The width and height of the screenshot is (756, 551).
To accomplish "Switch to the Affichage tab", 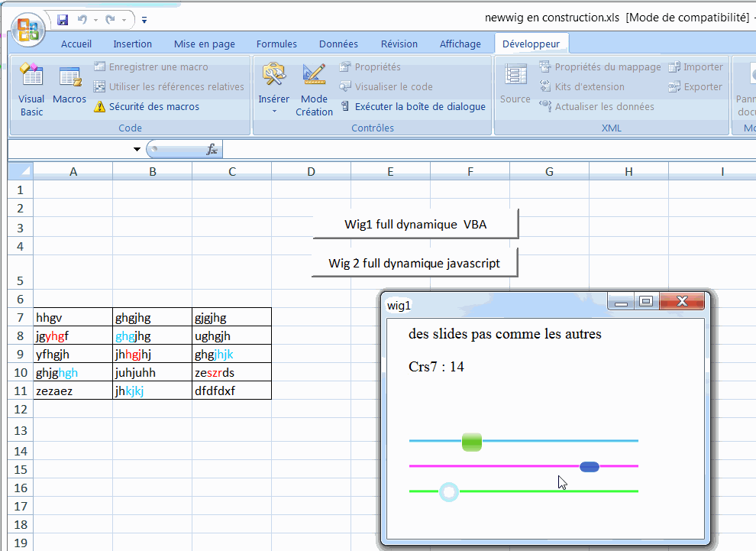I will (x=460, y=44).
